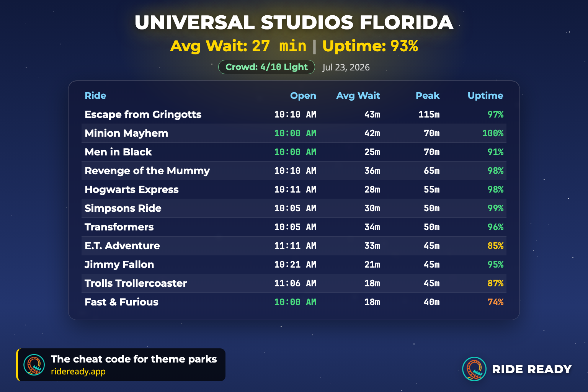Click the coaster logo next to RIDE READY wordmark
The image size is (588, 392).
(x=474, y=369)
